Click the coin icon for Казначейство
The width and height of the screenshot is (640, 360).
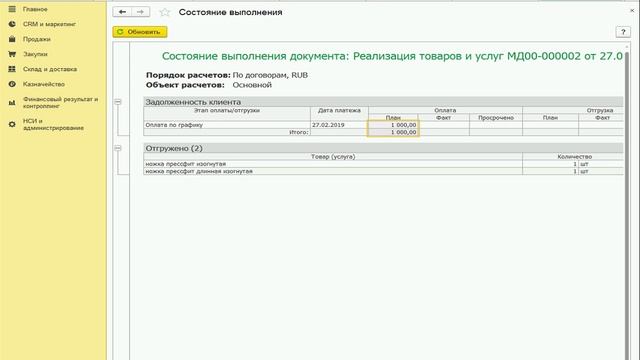click(12, 84)
